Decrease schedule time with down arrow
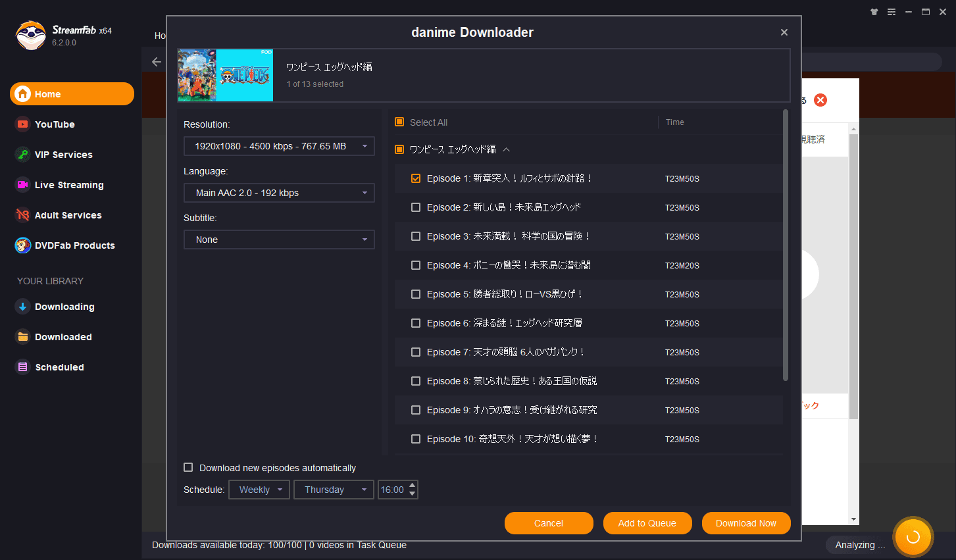This screenshot has width=956, height=560. pos(413,494)
